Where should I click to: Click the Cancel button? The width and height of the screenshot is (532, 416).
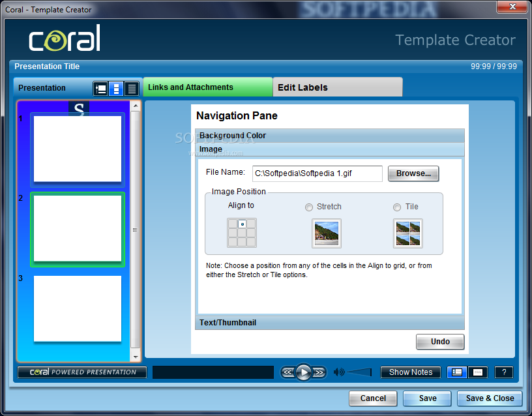point(373,398)
